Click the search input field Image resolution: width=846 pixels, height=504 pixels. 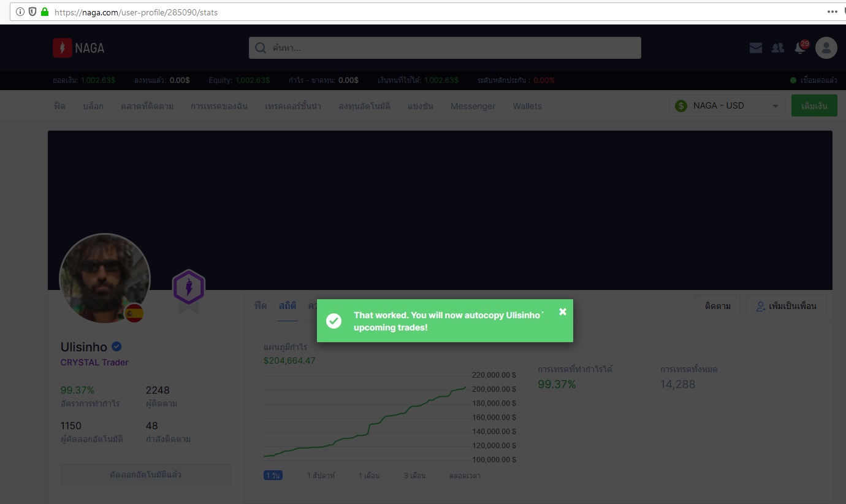445,48
